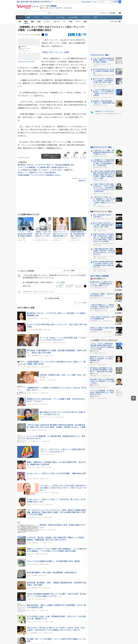Click article photo thumbnail of ぱんばんざい post
Image resolution: width=138 pixels, height=644 pixels.
coord(29,49)
